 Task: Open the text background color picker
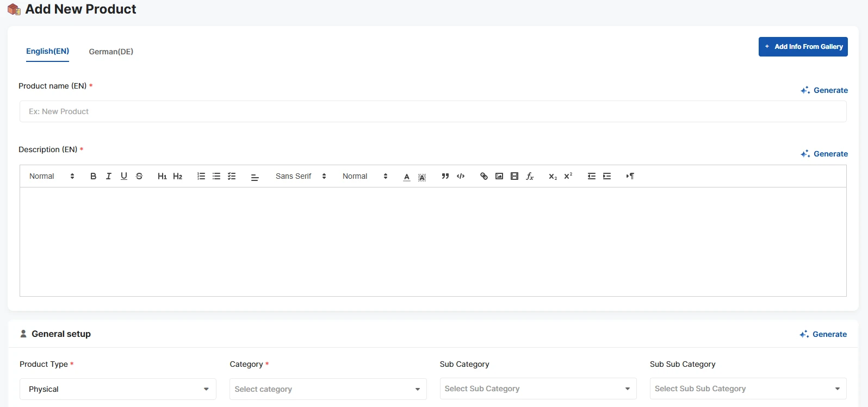tap(422, 177)
